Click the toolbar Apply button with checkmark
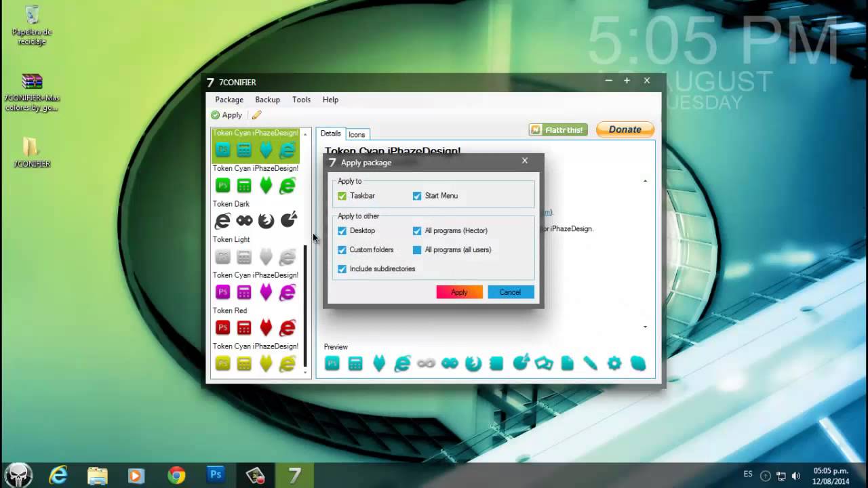The height and width of the screenshot is (488, 868). tap(226, 115)
